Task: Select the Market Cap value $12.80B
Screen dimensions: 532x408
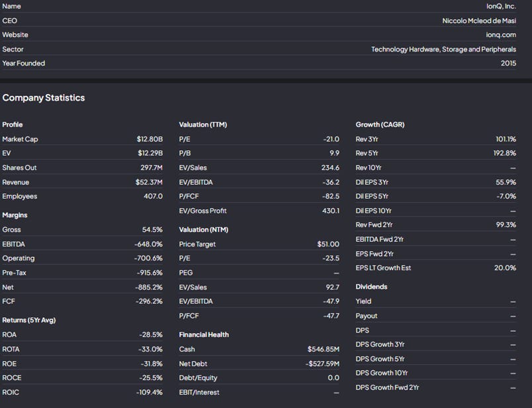Action: (150, 139)
